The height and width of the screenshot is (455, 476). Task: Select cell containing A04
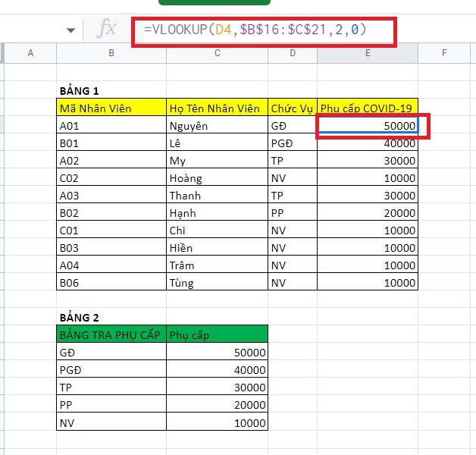[x=111, y=265]
